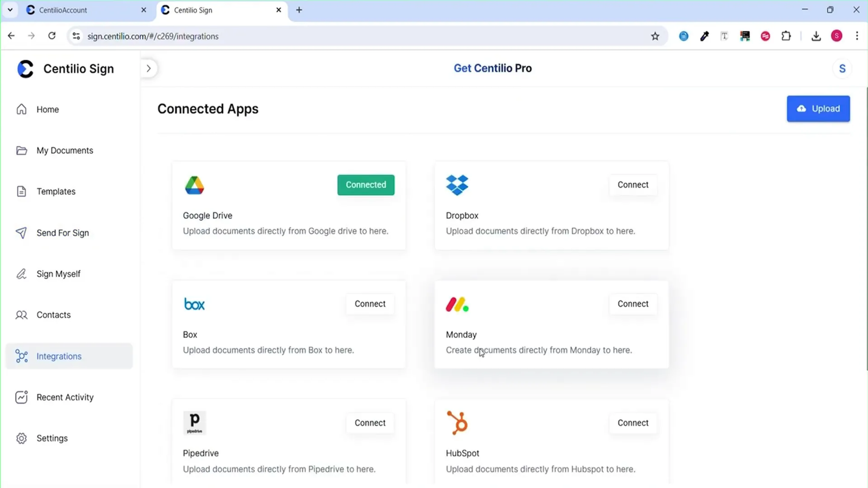Click the My Documents folder icon
Viewport: 868px width, 488px height.
[x=21, y=151]
